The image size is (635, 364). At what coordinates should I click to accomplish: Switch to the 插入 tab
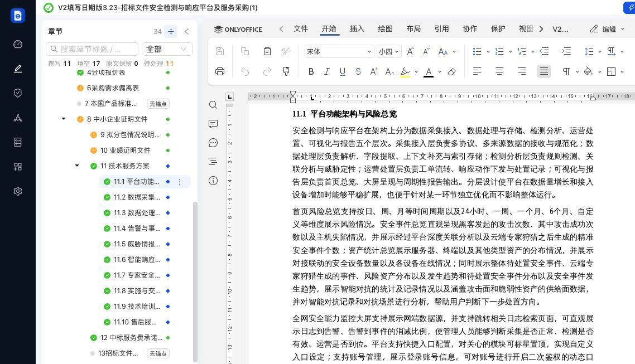[x=357, y=29]
